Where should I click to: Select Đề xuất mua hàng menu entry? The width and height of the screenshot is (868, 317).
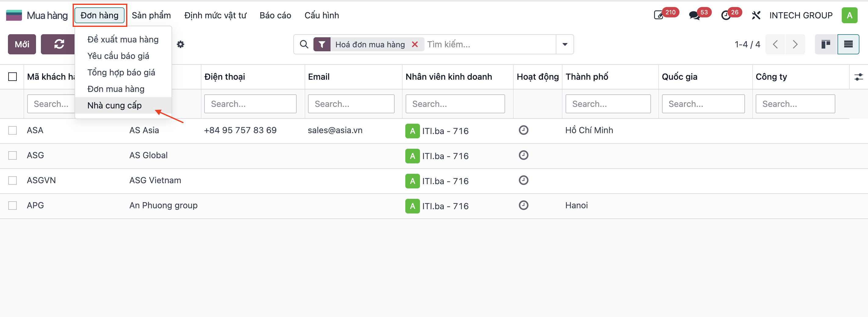pos(123,39)
